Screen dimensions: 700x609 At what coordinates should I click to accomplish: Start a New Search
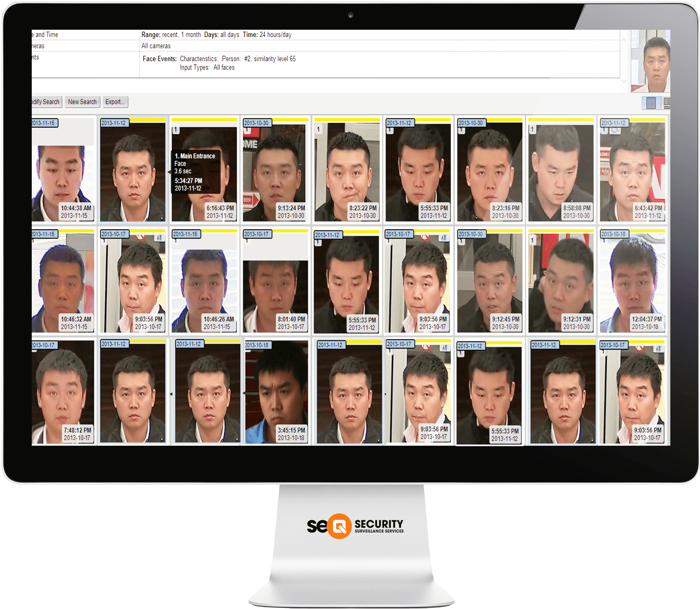tap(82, 102)
